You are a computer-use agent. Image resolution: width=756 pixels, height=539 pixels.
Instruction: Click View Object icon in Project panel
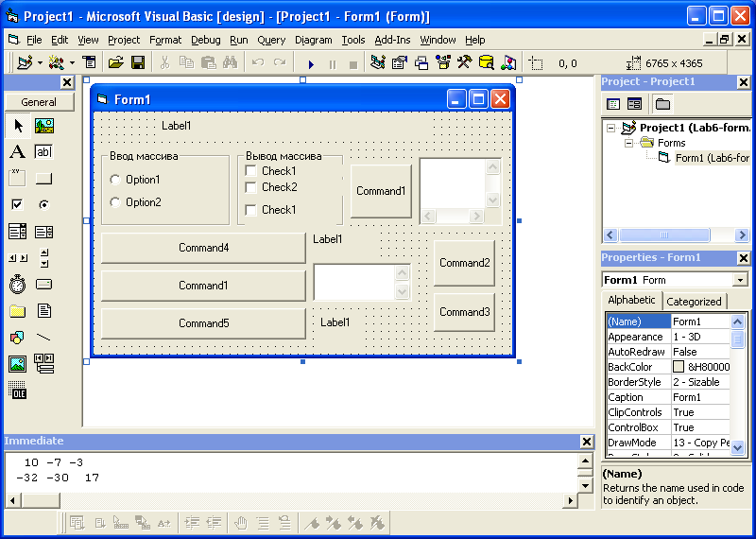click(x=634, y=104)
